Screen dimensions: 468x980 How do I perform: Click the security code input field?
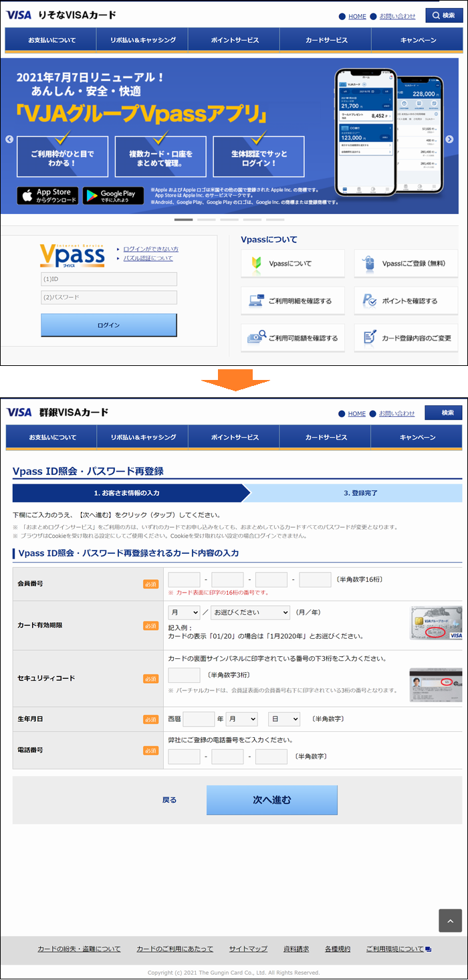[x=184, y=675]
